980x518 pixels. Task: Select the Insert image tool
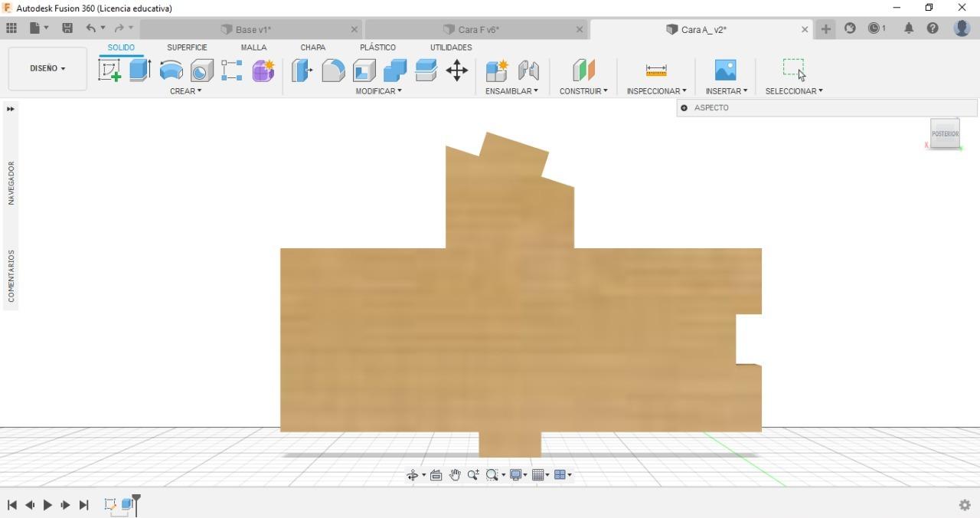[725, 70]
